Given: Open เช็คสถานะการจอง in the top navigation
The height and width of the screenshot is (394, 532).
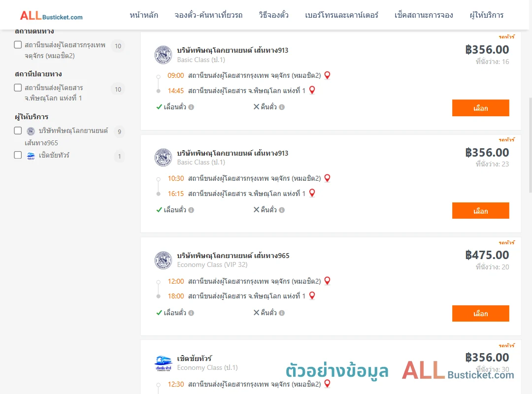Looking at the screenshot, I should pos(424,15).
